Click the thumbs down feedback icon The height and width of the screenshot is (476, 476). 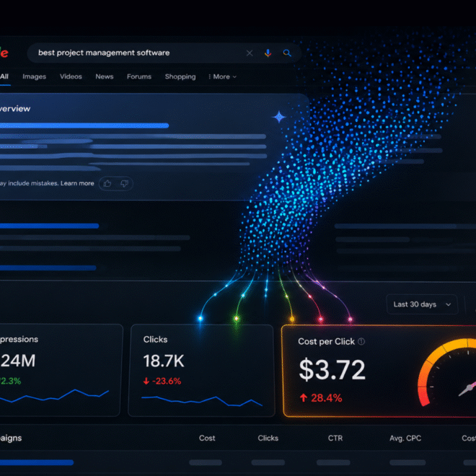[x=124, y=183]
